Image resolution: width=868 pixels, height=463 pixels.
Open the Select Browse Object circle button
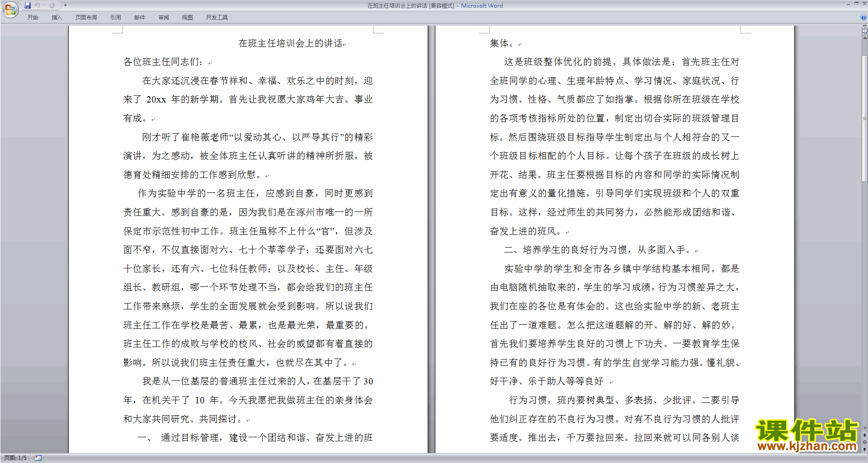pos(865,442)
